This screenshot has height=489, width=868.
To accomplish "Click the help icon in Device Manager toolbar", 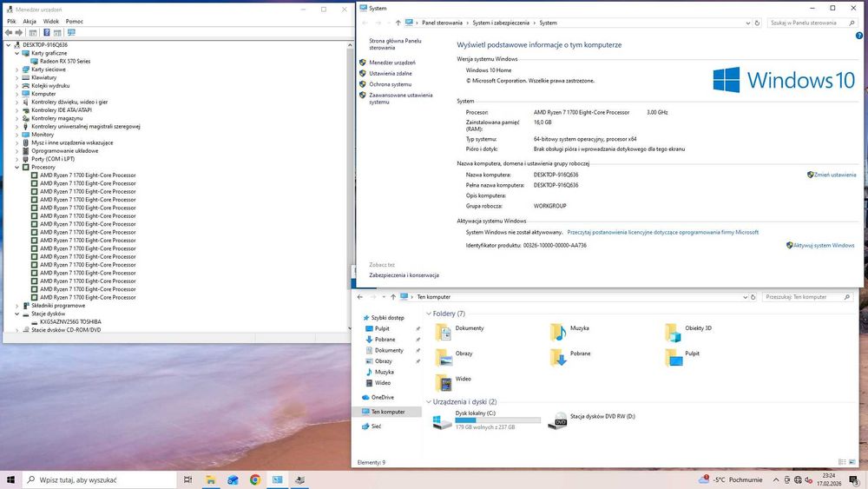I will coord(47,33).
